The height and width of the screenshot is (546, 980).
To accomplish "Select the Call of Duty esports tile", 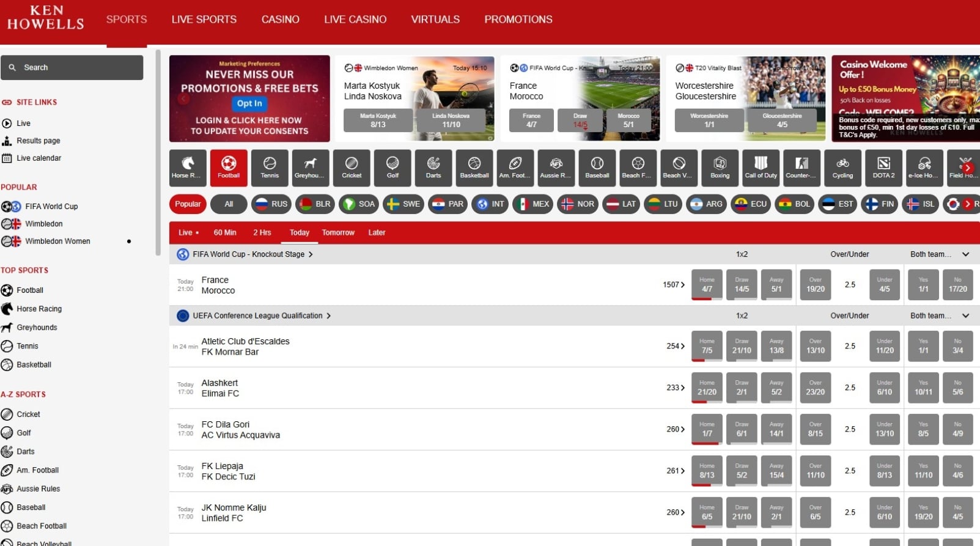I will pos(761,168).
